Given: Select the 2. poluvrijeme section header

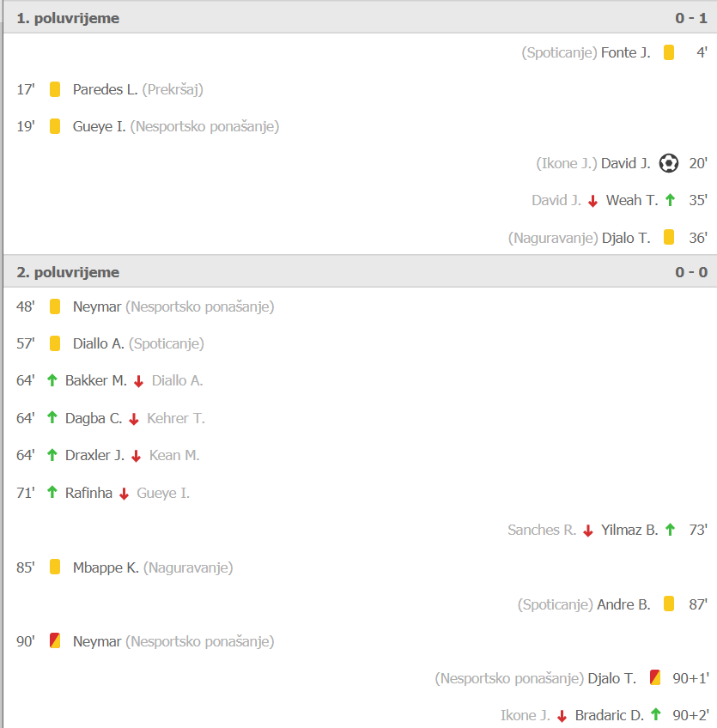Looking at the screenshot, I should point(360,272).
